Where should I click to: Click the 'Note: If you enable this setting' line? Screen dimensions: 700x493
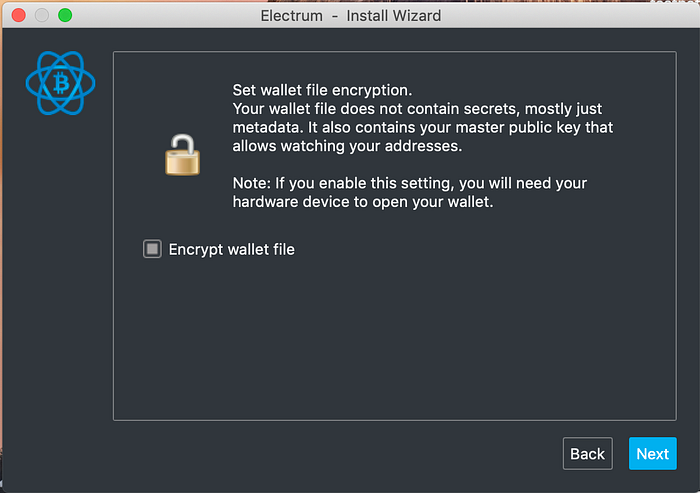coord(410,183)
